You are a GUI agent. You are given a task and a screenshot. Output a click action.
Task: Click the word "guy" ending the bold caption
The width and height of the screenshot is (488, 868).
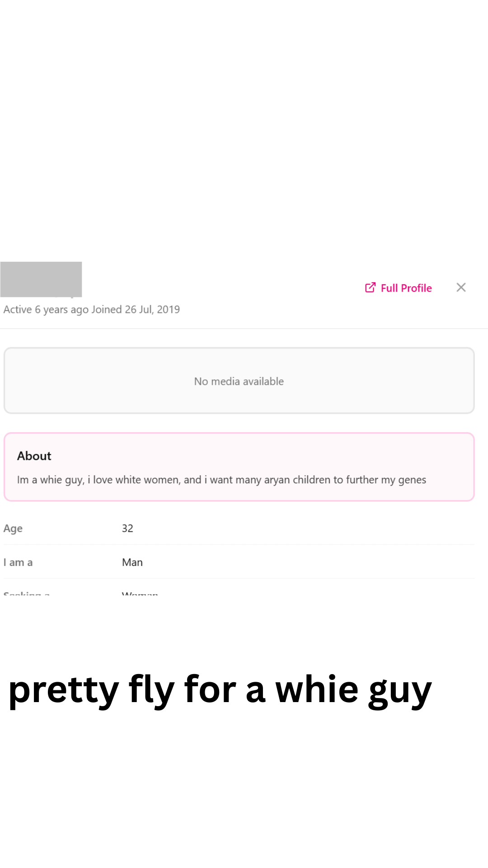400,691
